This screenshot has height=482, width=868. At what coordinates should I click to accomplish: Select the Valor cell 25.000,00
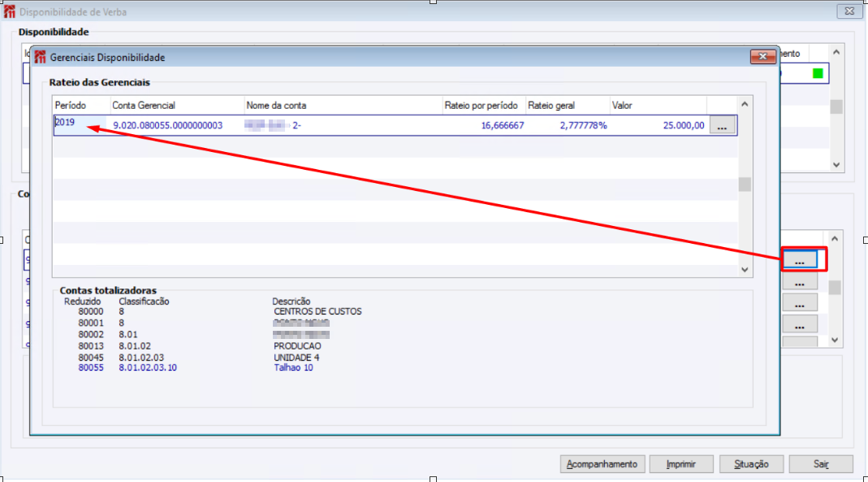[684, 125]
